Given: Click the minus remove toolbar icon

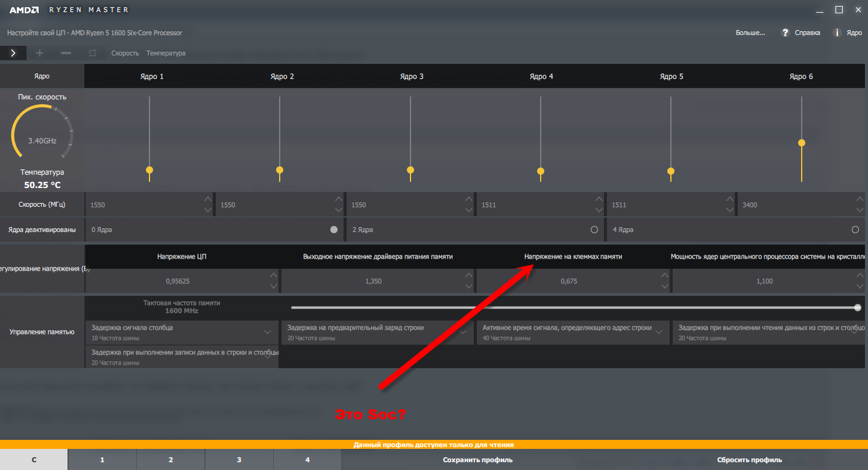Looking at the screenshot, I should coord(66,53).
